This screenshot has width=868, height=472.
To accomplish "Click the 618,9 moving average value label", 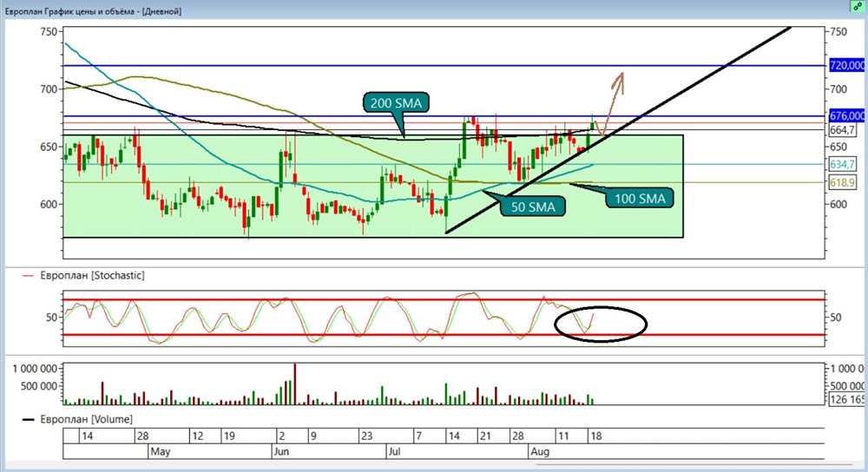I will 843,182.
